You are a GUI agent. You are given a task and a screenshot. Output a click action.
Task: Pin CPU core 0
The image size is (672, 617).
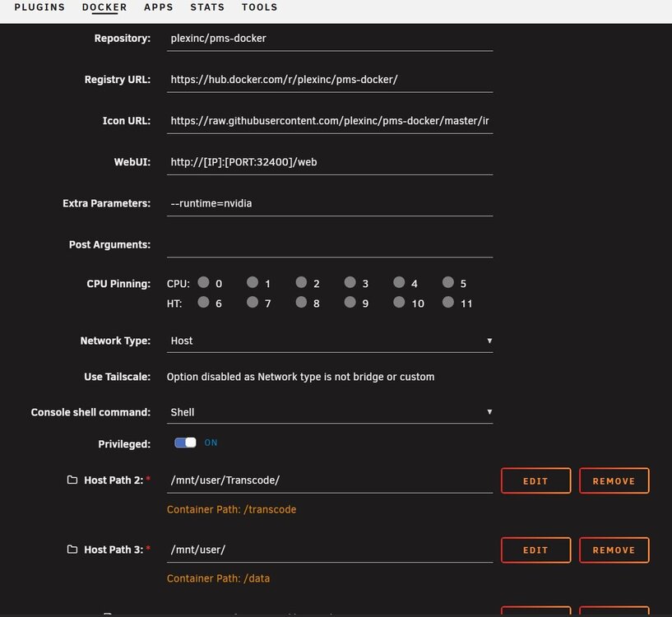pos(203,282)
